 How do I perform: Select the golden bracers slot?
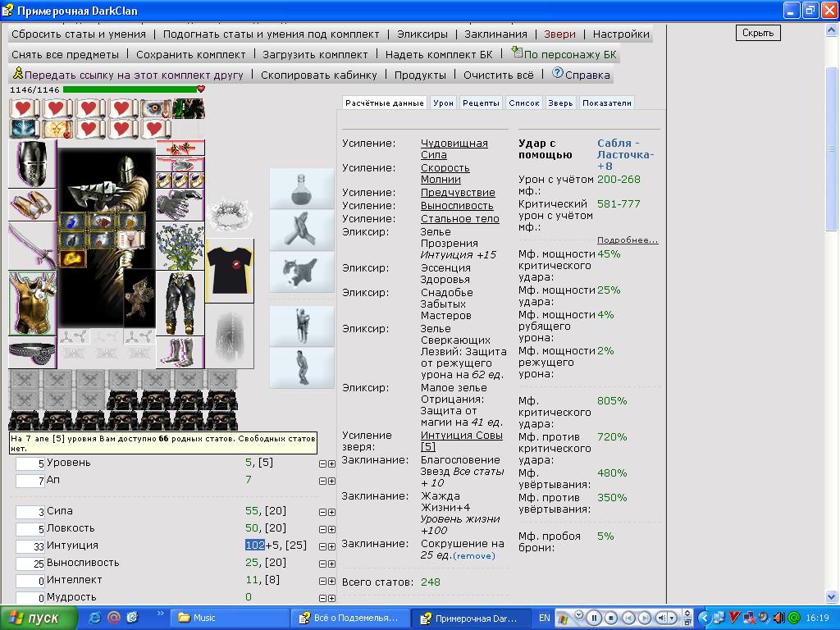pyautogui.click(x=33, y=204)
